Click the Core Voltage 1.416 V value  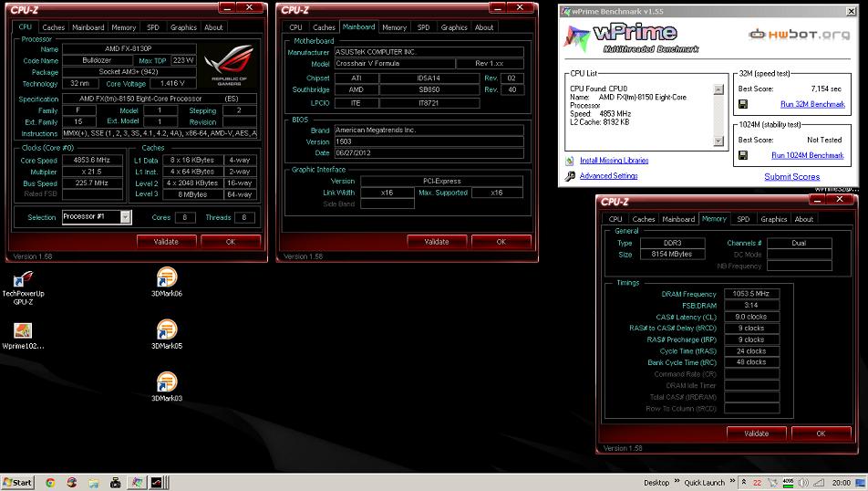[x=172, y=83]
